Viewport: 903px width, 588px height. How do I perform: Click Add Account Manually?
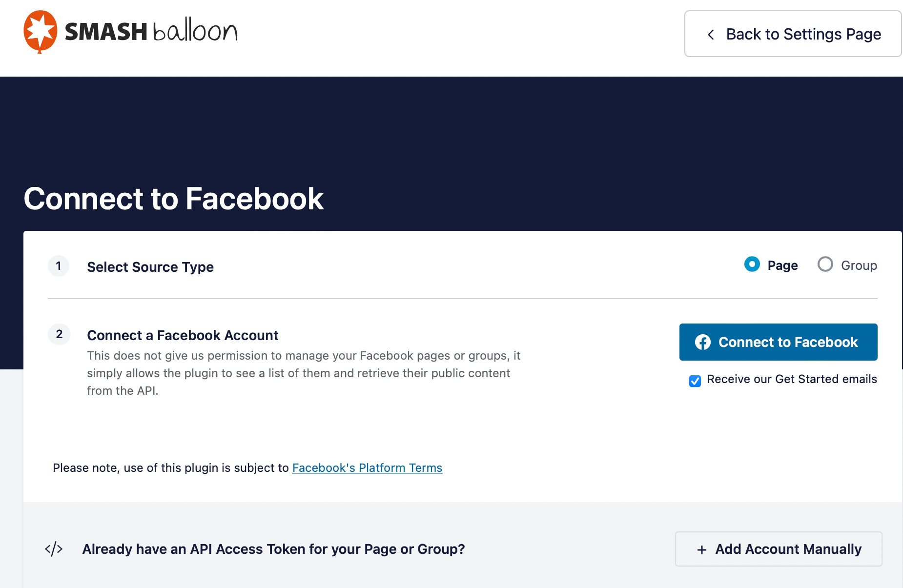point(778,549)
